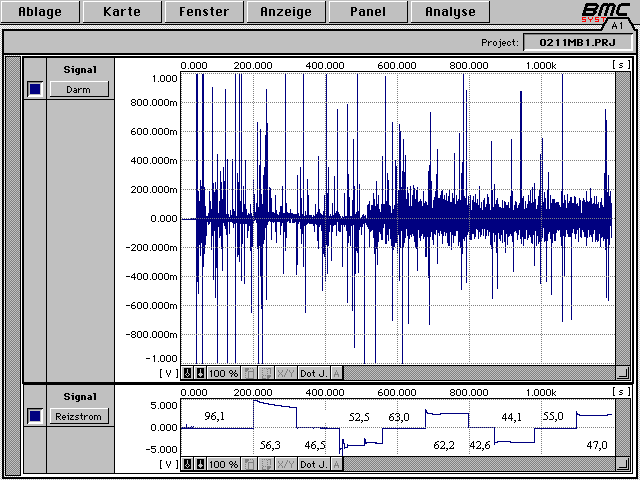This screenshot has width=640, height=480.
Task: Click the 'A' icon in Reizstrom toolbar
Action: [x=337, y=464]
